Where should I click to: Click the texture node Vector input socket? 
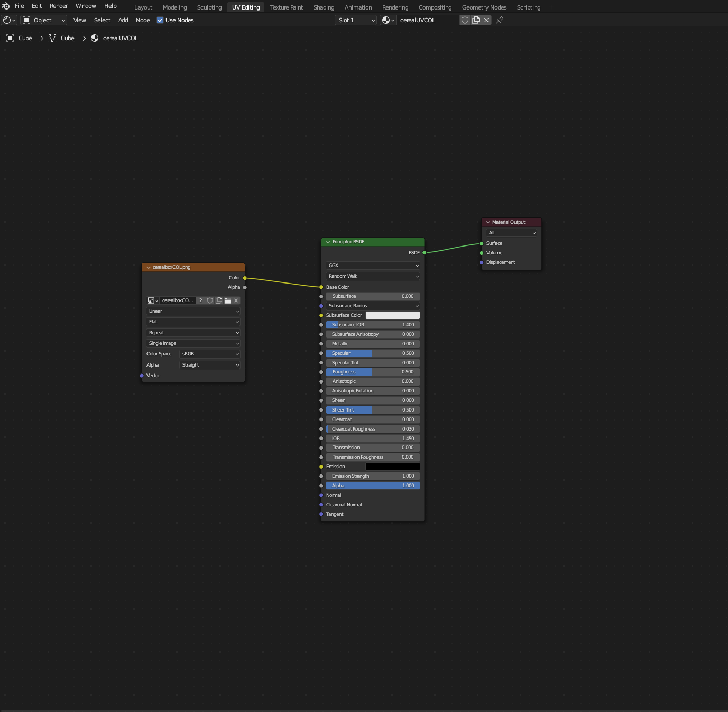pos(142,376)
